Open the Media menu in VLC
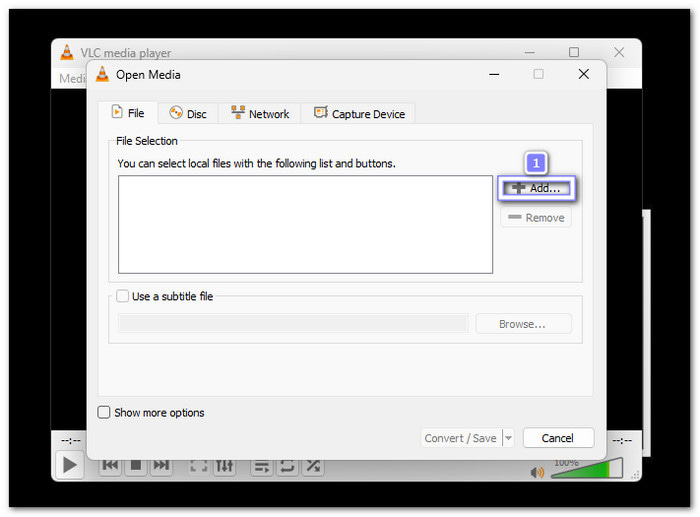 coord(71,79)
